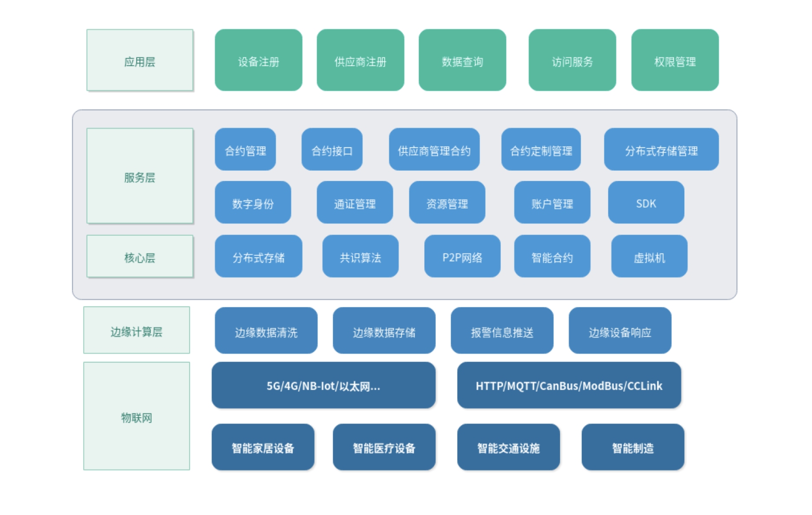The height and width of the screenshot is (515, 812).
Task: Select the 供应商管理合约 box
Action: point(434,149)
